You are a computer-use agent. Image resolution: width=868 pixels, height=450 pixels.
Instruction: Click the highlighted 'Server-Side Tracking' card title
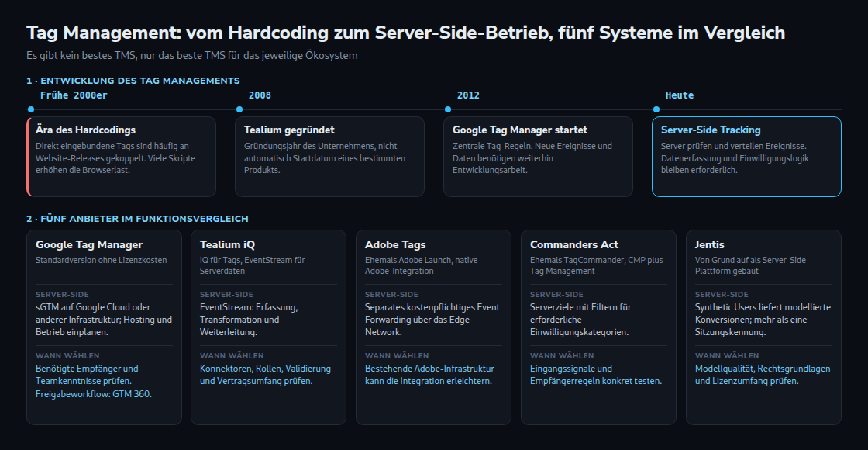tap(711, 130)
